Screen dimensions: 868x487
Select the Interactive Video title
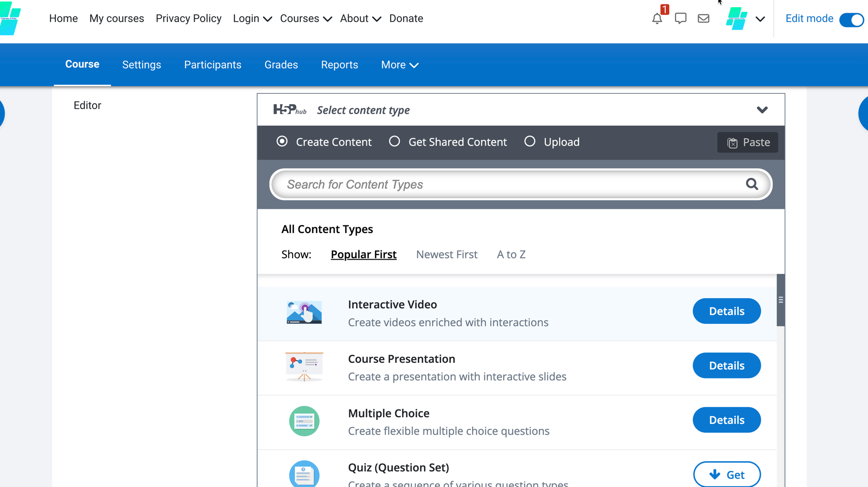[393, 304]
